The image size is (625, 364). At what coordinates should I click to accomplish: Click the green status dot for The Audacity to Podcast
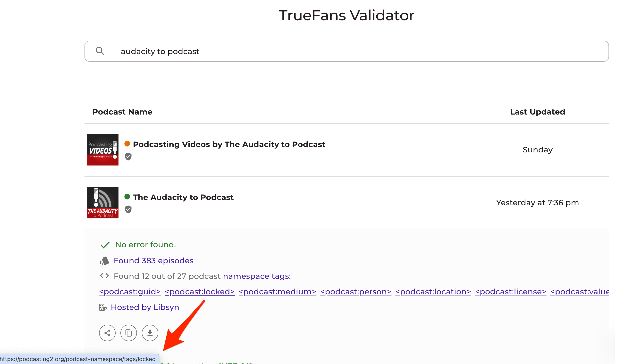127,197
